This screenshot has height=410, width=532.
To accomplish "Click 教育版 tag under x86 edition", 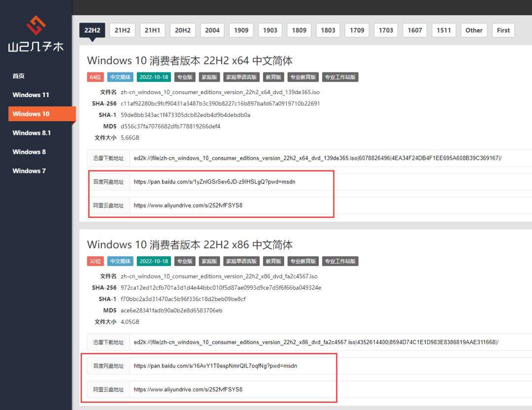I will [273, 261].
